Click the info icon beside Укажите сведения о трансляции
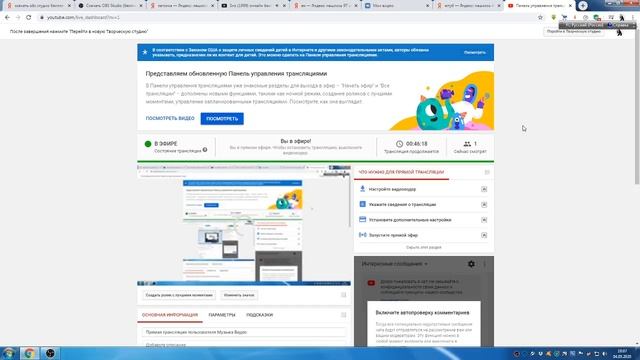 (x=362, y=204)
